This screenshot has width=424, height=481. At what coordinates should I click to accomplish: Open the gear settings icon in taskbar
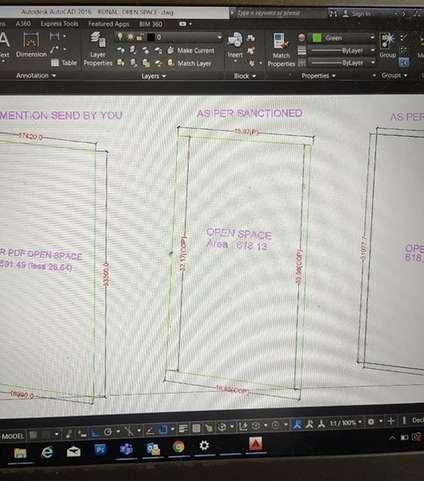[204, 445]
